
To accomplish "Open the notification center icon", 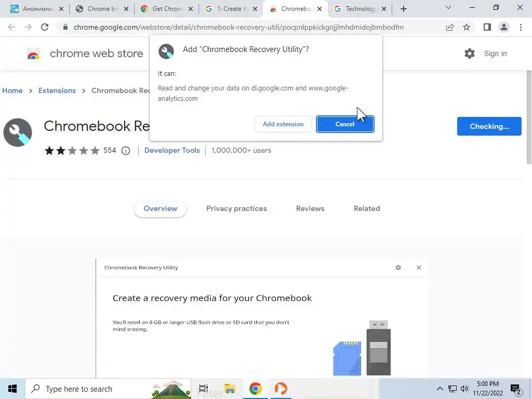I will [516, 389].
